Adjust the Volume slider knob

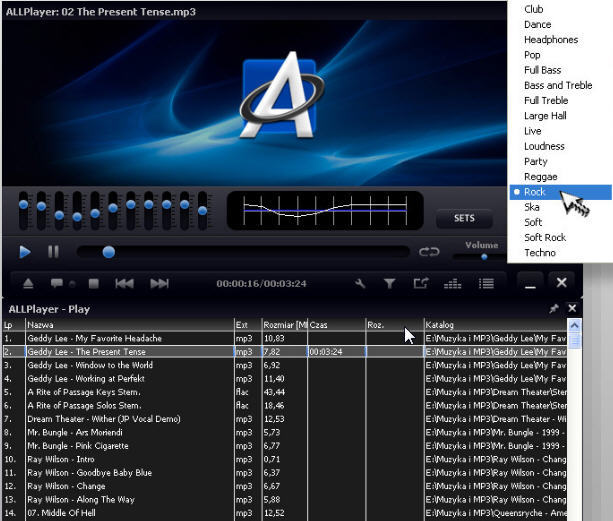[484, 257]
